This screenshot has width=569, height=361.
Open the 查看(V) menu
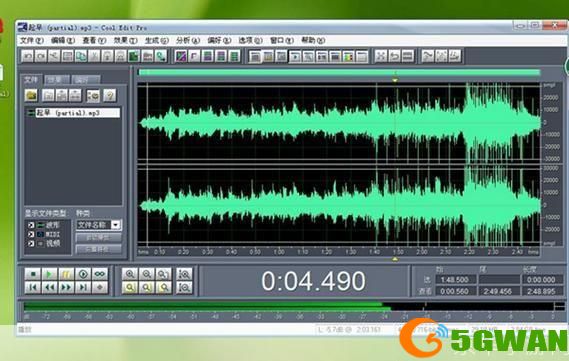[x=94, y=40]
